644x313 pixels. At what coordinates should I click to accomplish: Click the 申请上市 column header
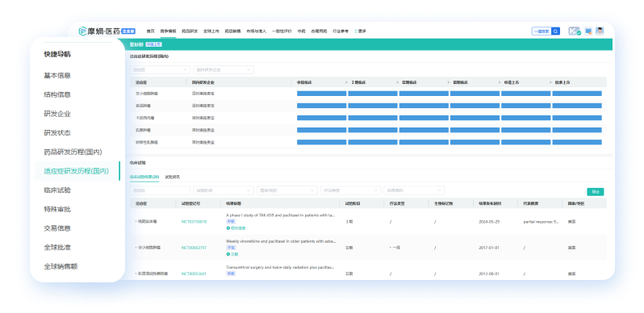coord(512,82)
